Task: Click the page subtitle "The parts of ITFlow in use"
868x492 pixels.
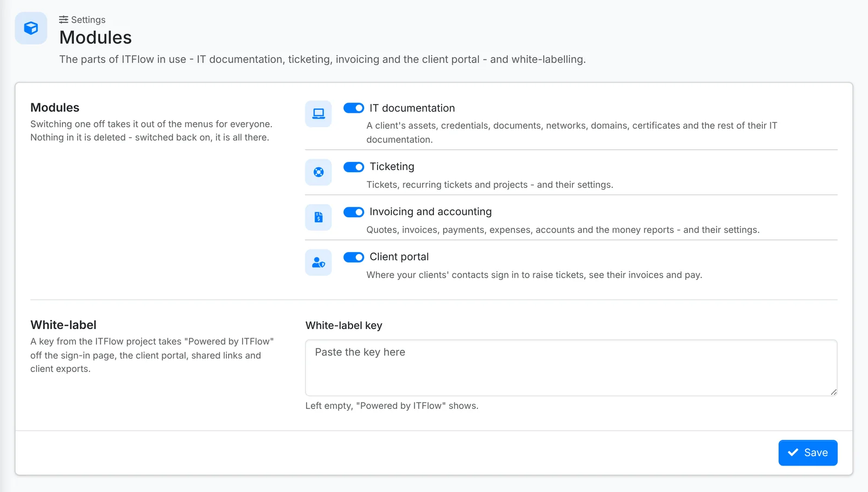Action: tap(322, 59)
